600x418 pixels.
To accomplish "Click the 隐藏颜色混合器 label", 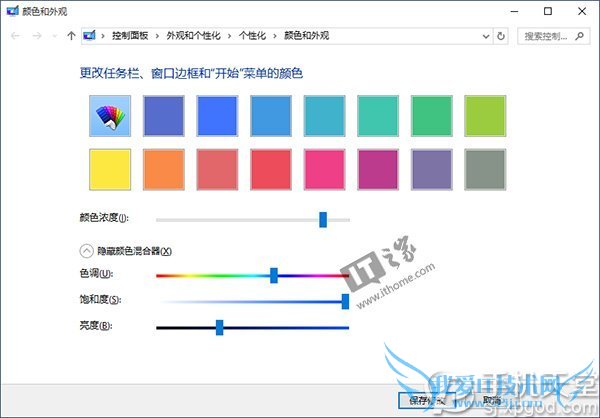I will pyautogui.click(x=134, y=251).
